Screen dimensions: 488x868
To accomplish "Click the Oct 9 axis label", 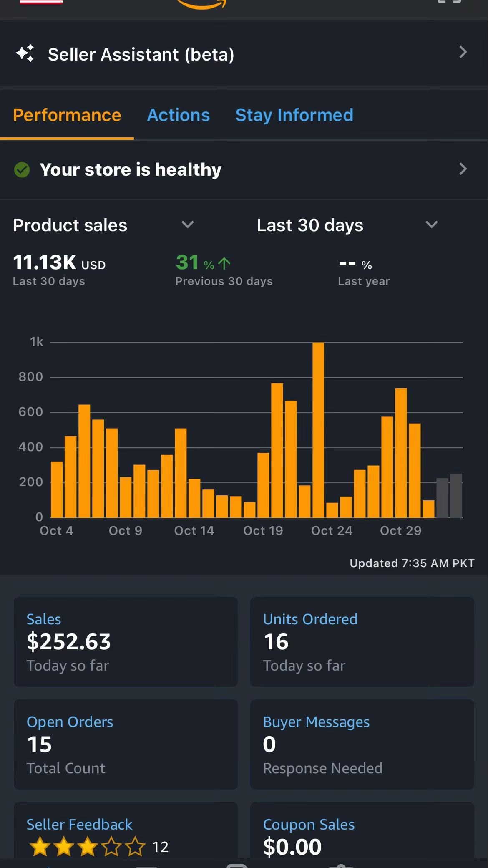I will 125,531.
